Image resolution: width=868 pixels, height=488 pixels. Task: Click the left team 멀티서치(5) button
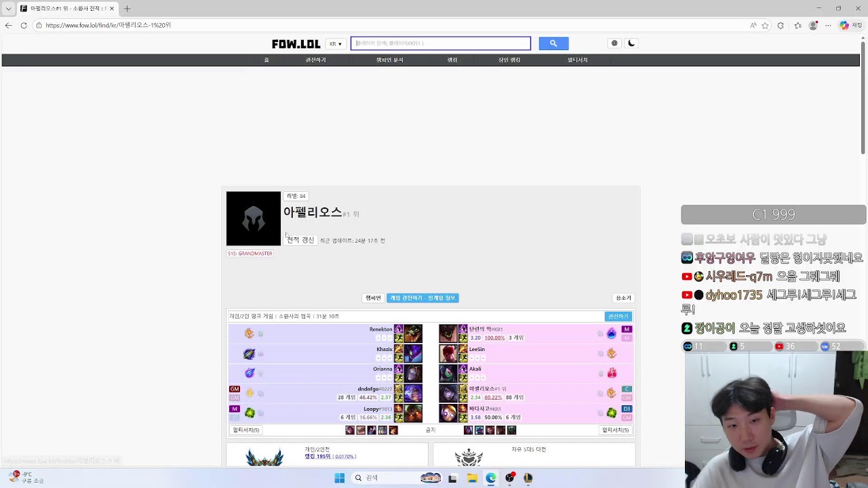click(x=246, y=430)
